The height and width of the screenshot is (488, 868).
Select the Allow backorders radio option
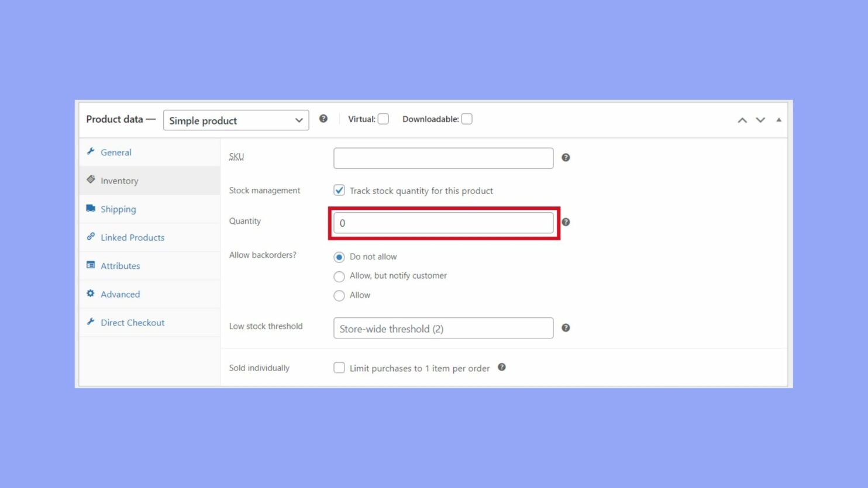coord(339,295)
